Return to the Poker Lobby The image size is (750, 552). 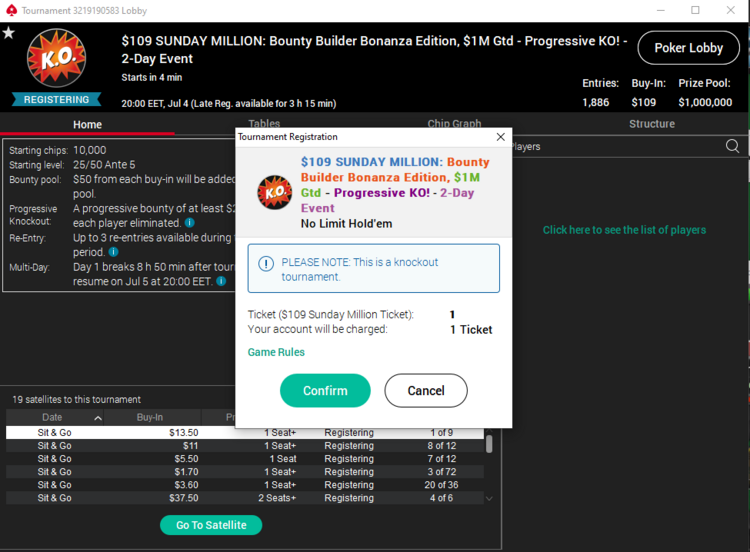688,48
